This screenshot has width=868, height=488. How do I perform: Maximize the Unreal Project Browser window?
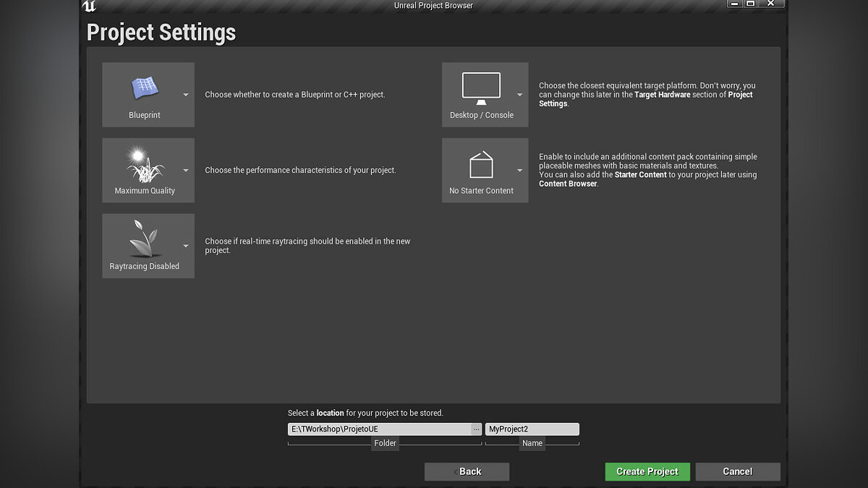coord(750,4)
